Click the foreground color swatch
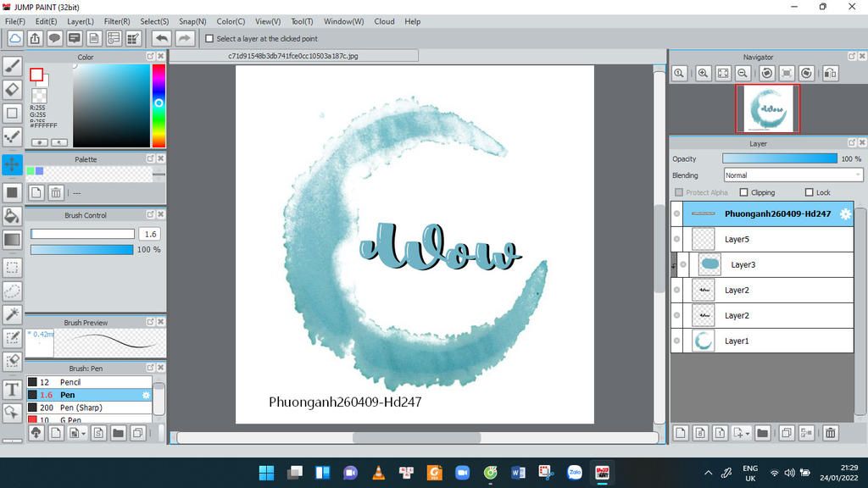The height and width of the screenshot is (488, 868). (x=36, y=75)
